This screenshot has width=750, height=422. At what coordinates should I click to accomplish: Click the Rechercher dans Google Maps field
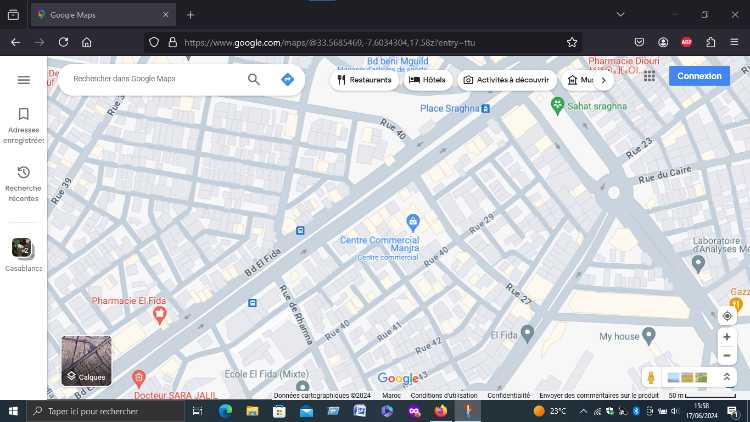155,79
